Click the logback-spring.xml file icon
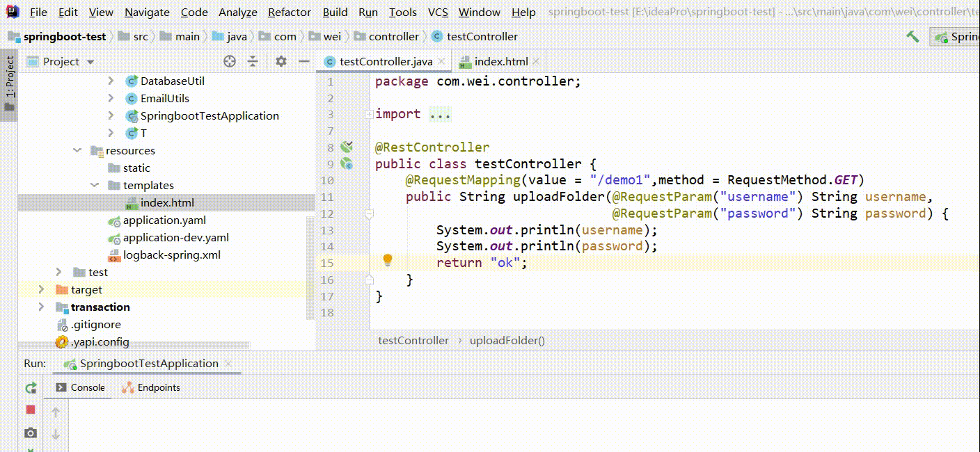The width and height of the screenshot is (980, 452). 113,255
